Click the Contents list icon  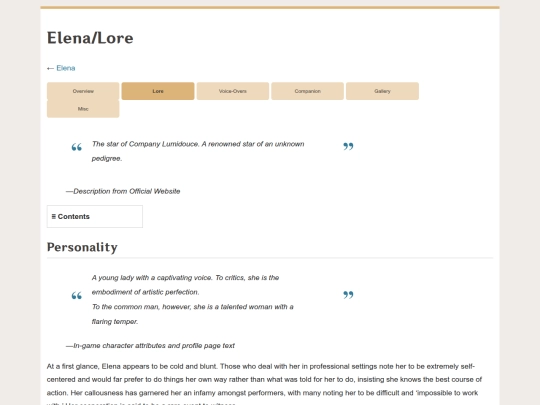pyautogui.click(x=54, y=217)
